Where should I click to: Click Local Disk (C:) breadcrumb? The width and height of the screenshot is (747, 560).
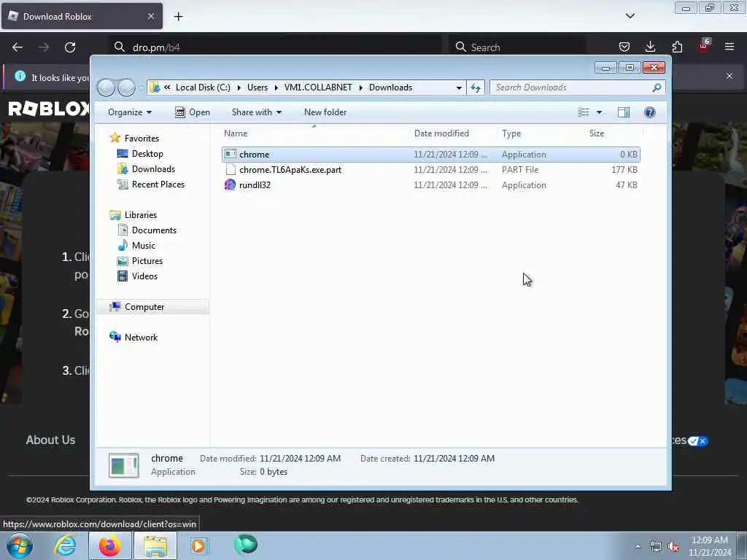tap(203, 87)
